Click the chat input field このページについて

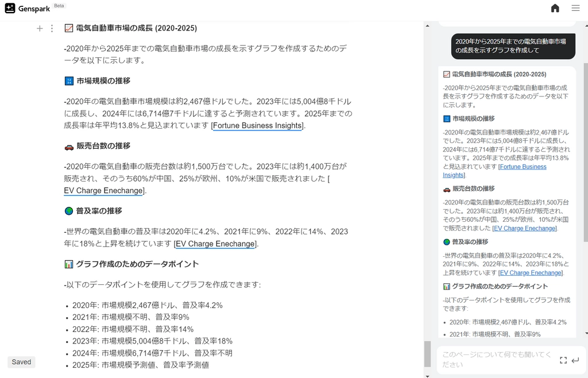[x=497, y=359]
